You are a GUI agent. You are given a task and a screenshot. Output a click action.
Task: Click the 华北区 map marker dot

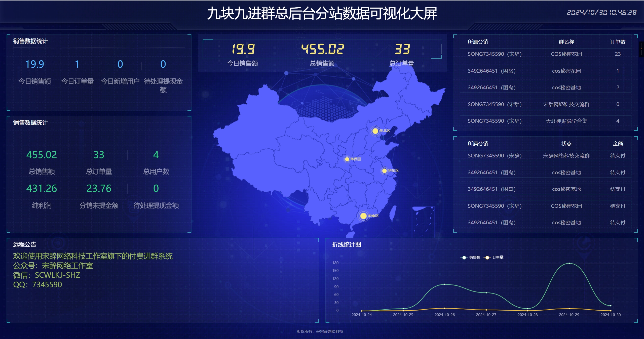(375, 131)
